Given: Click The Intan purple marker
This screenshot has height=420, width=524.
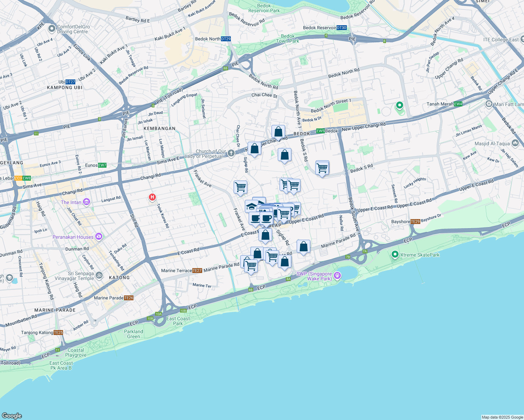Looking at the screenshot, I should pyautogui.click(x=86, y=202).
